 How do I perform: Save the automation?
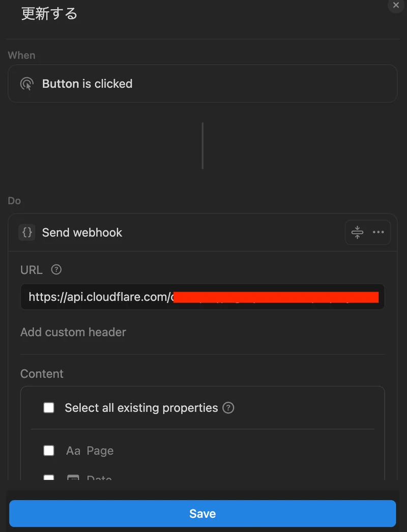pyautogui.click(x=202, y=514)
